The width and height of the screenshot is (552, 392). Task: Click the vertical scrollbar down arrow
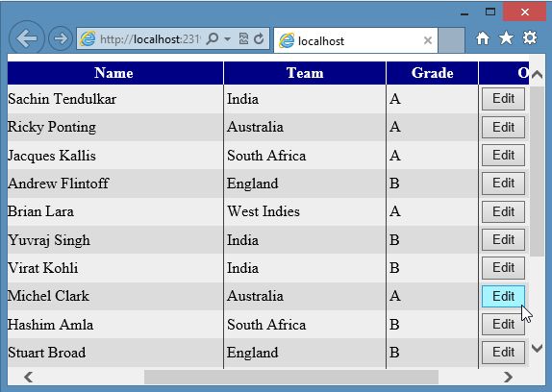(x=537, y=349)
